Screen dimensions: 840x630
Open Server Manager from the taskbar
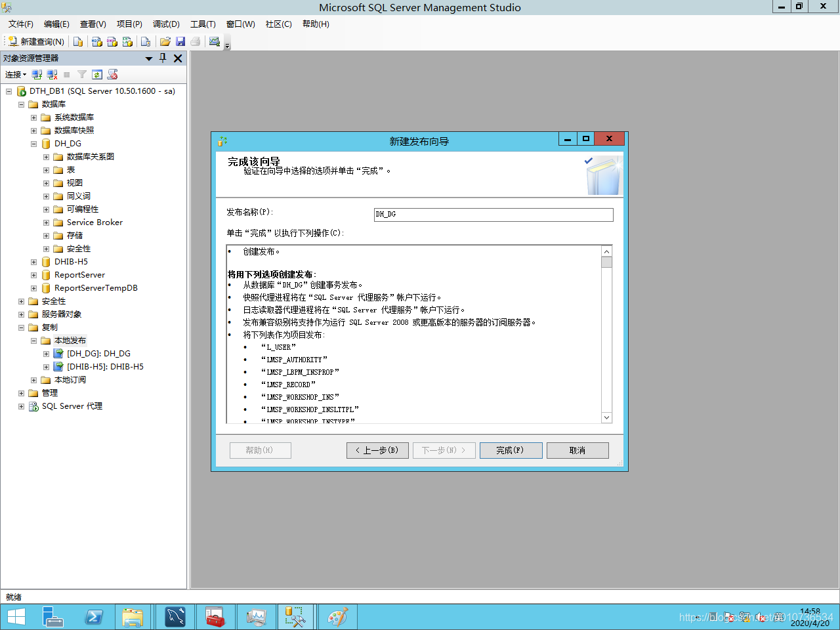click(x=52, y=617)
